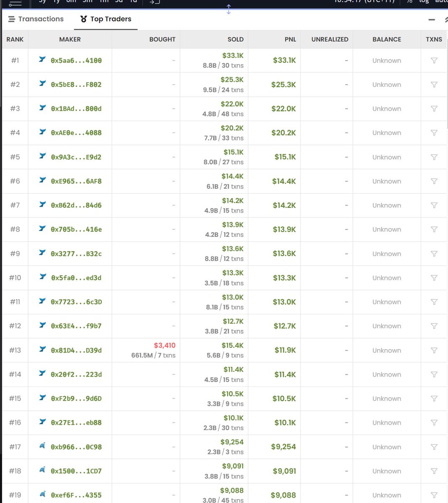Click dolphin icon beside 0x1500...1CD7
This screenshot has height=503, width=448.
point(42,470)
